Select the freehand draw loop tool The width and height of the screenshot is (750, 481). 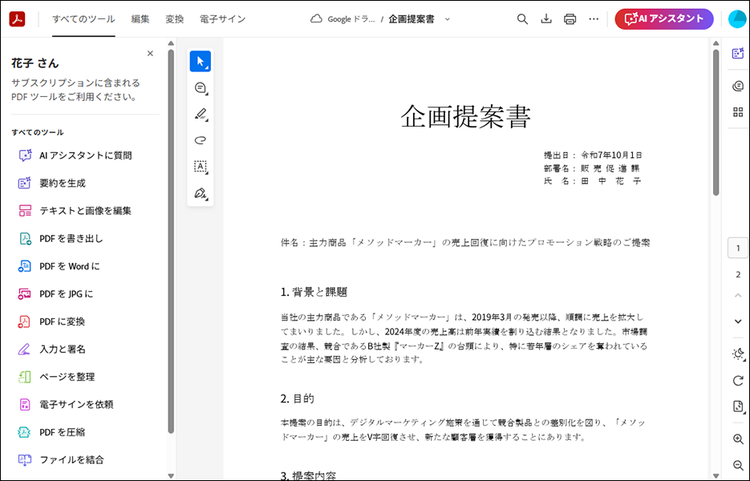coord(200,140)
